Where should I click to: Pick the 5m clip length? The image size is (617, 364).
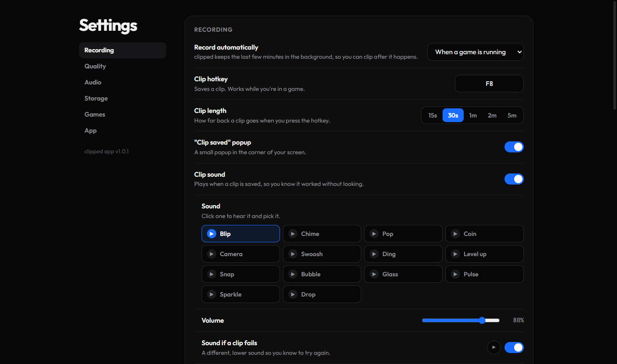pos(512,115)
